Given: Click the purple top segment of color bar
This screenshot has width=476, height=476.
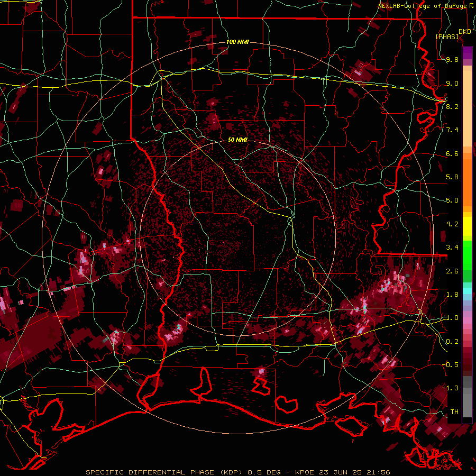Looking at the screenshot, I should click(x=467, y=53).
